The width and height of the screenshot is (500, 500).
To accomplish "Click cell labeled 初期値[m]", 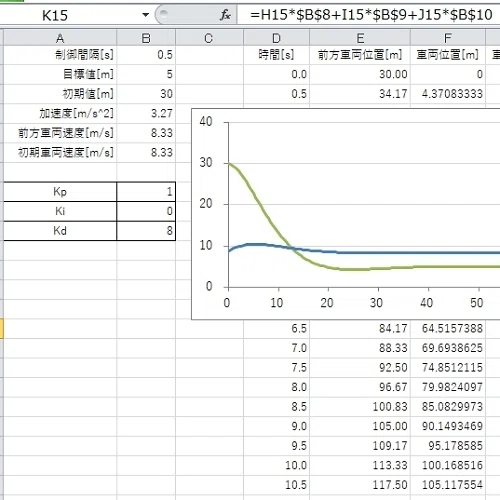I will point(60,94).
